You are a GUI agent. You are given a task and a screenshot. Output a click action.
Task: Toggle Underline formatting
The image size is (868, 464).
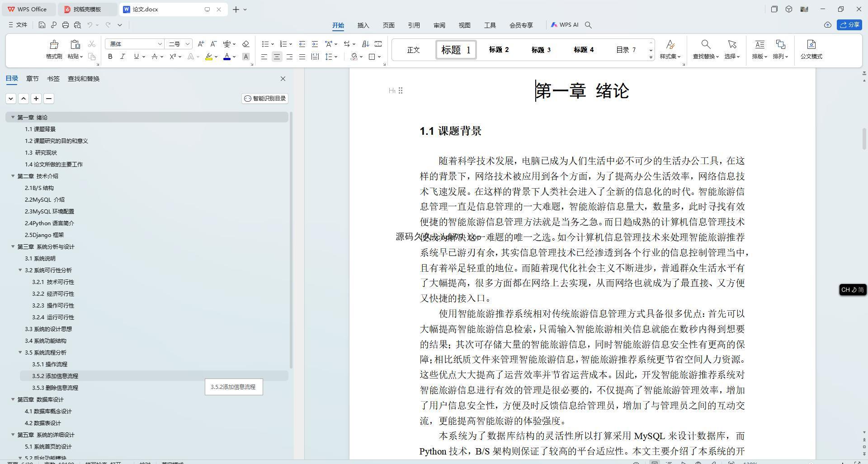136,57
